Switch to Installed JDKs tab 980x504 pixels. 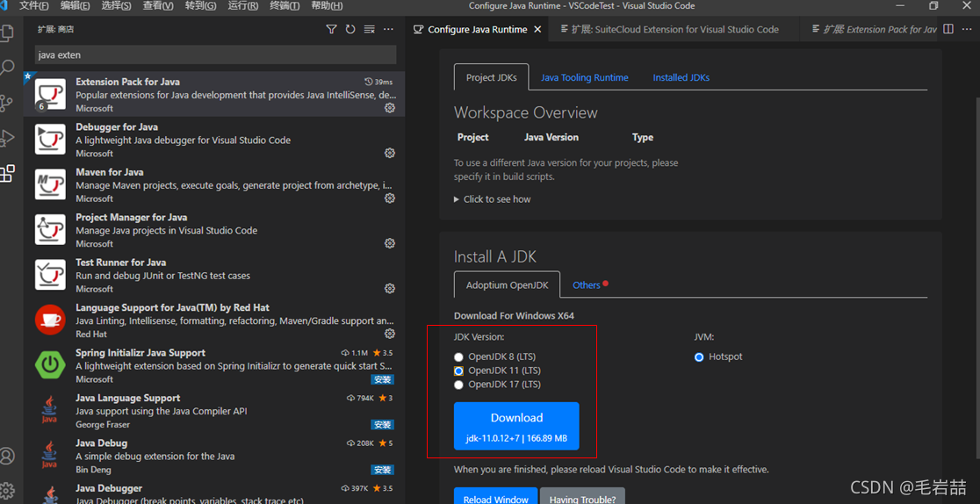click(681, 77)
